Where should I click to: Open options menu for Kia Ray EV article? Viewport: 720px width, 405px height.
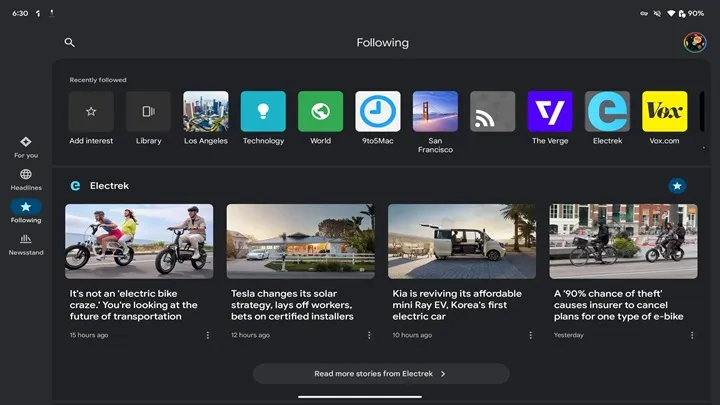(530, 335)
